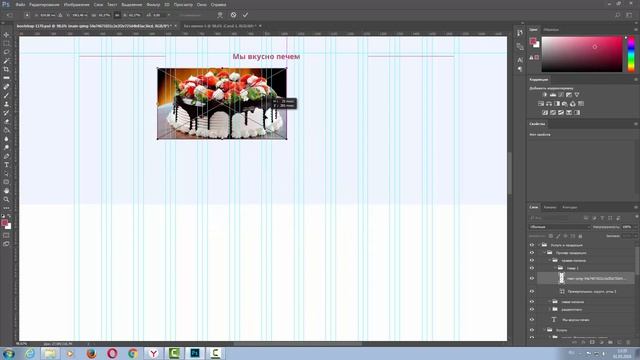Select the Move tool

tap(6, 35)
